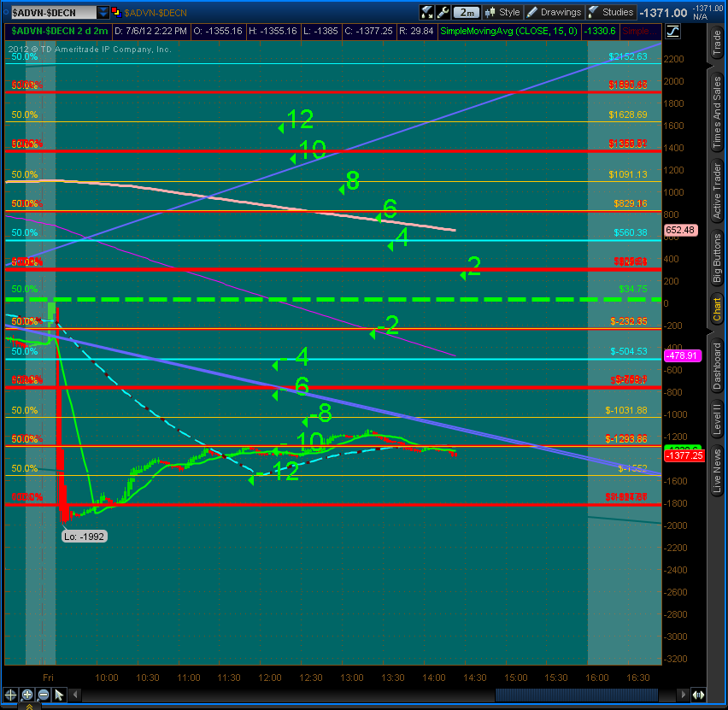Screen dimensions: 728x710
Task: Click the orange $ADVN-$DECN title text
Action: click(x=156, y=13)
